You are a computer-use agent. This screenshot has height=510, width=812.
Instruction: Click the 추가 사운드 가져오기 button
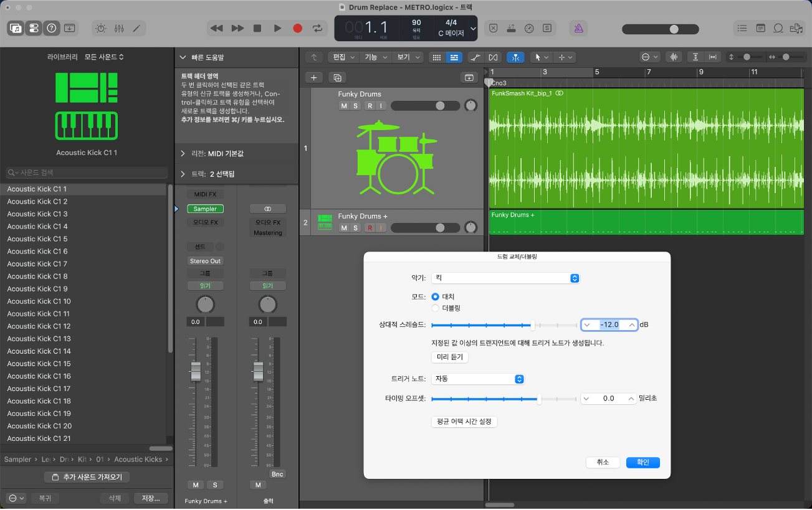87,477
